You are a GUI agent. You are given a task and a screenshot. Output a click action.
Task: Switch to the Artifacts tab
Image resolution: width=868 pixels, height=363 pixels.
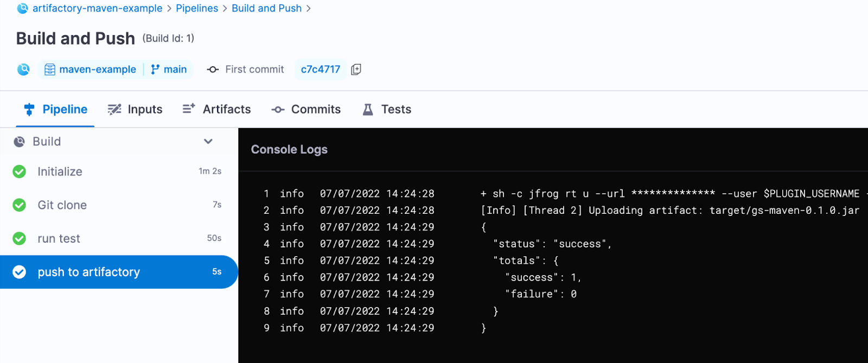point(216,110)
